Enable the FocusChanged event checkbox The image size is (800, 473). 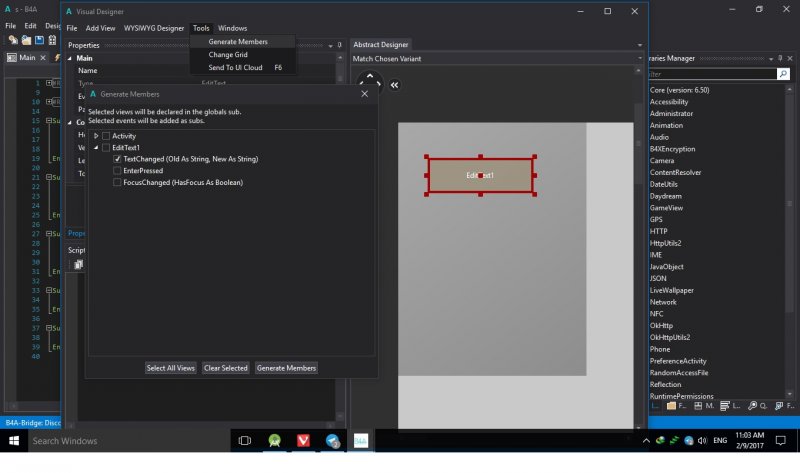(x=118, y=183)
